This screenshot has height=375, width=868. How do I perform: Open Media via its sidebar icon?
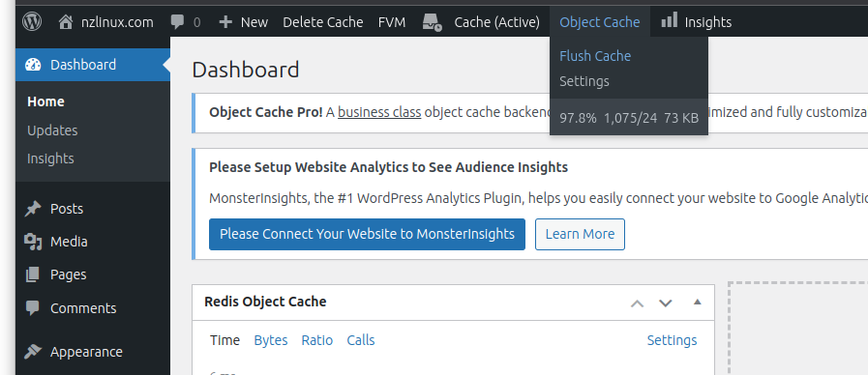33,242
